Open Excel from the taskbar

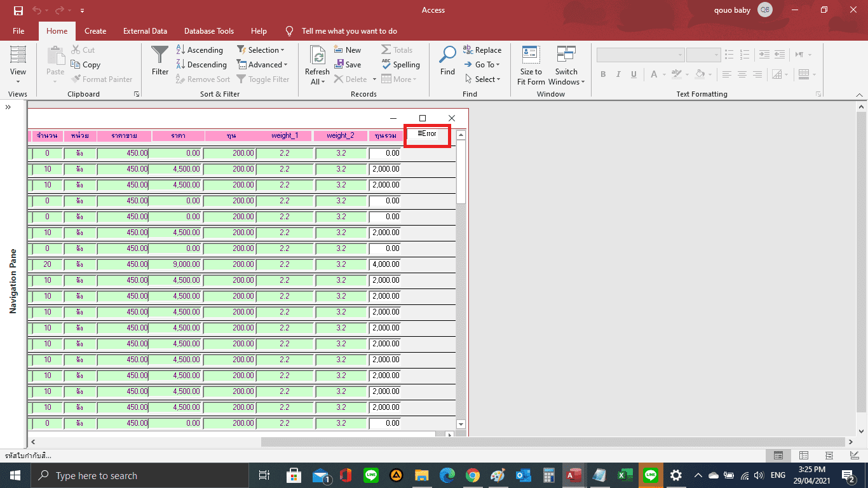pyautogui.click(x=625, y=475)
